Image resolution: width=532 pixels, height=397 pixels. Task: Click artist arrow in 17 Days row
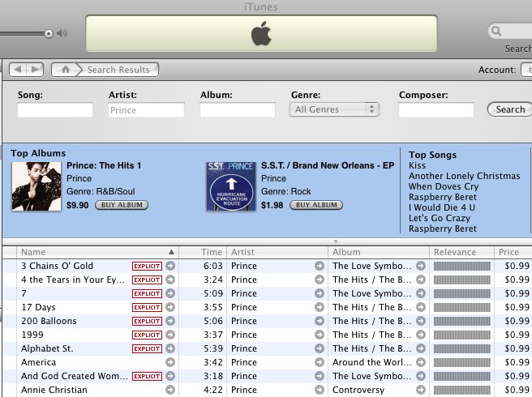pos(320,307)
